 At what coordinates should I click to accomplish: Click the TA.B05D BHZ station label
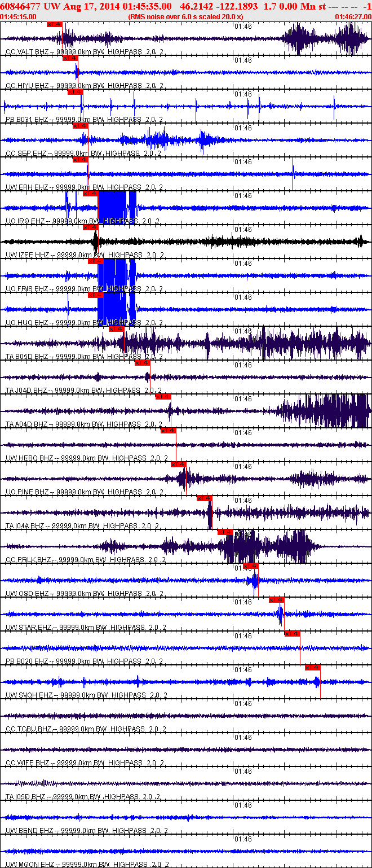[x=28, y=357]
